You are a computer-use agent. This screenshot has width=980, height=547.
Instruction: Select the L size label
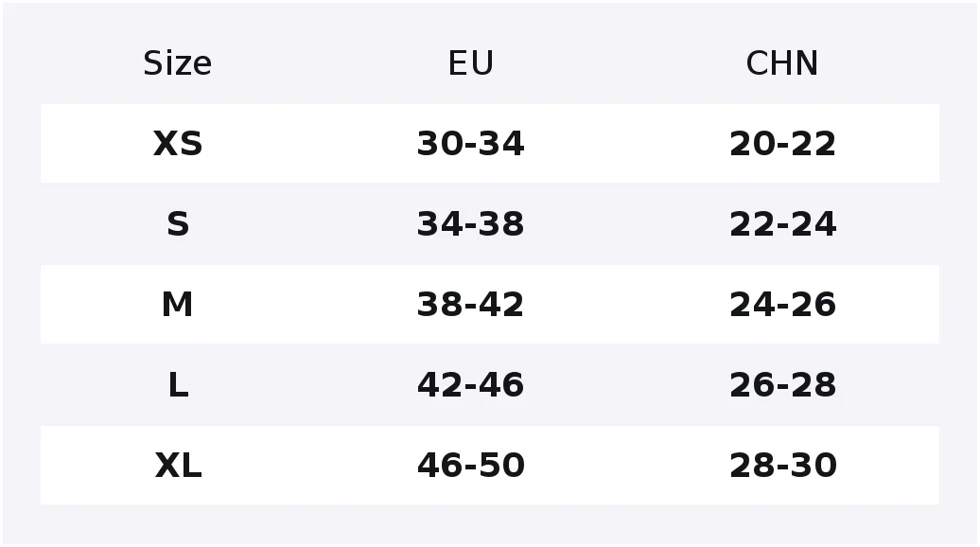pos(178,385)
